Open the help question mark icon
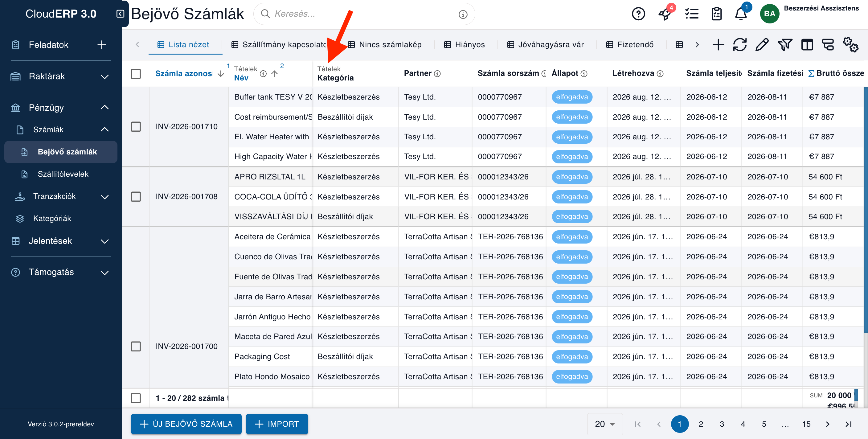868x439 pixels. [x=638, y=14]
